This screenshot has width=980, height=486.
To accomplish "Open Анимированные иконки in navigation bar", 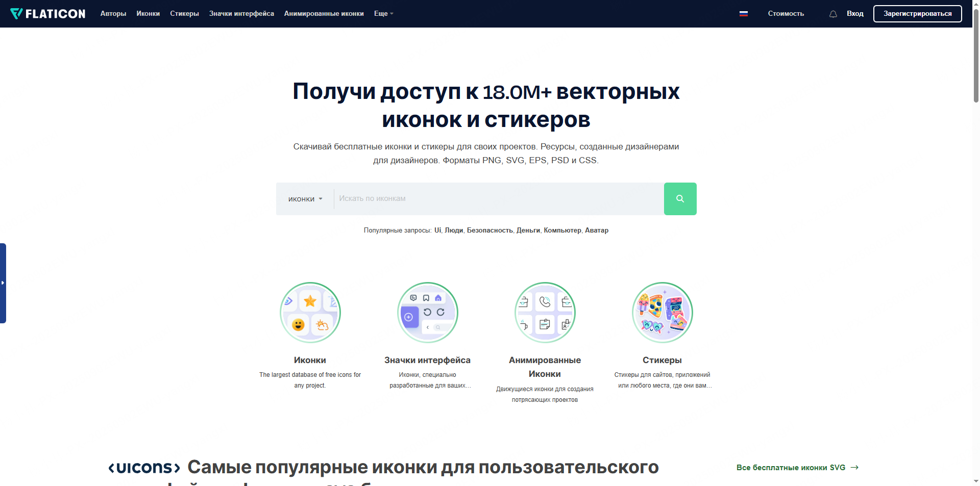I will pyautogui.click(x=324, y=14).
